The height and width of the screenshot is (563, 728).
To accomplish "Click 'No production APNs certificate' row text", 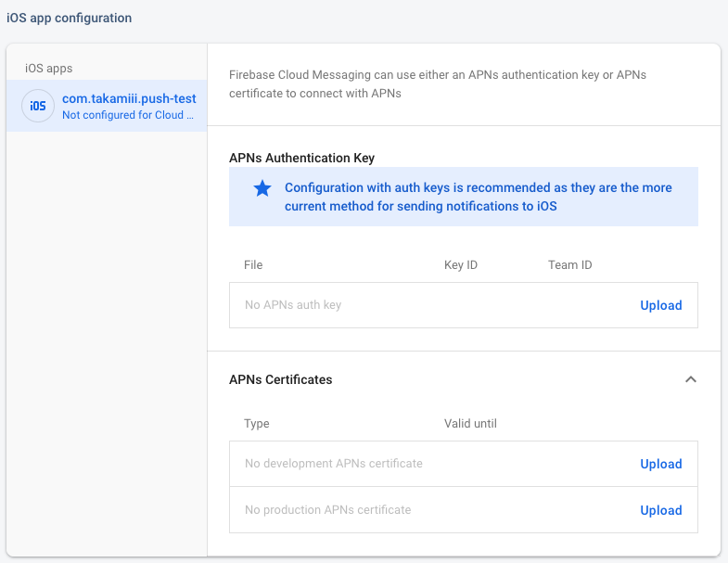I will tap(327, 509).
